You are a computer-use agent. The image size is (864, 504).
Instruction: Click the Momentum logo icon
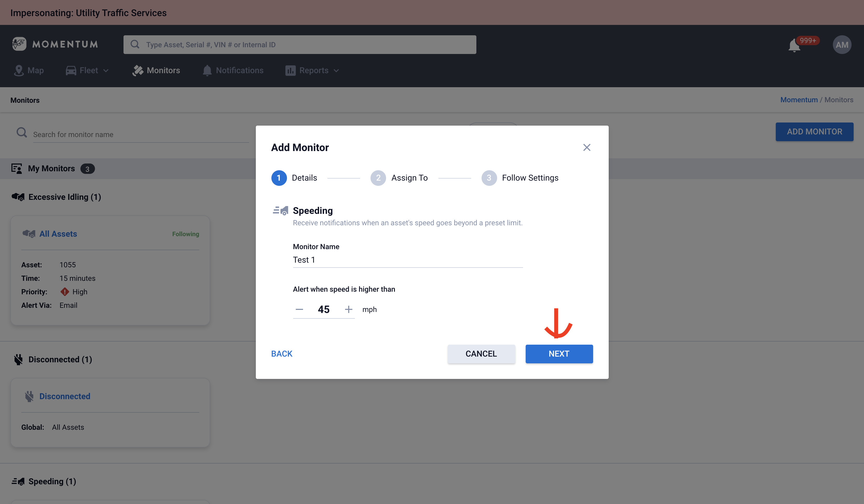(x=19, y=44)
